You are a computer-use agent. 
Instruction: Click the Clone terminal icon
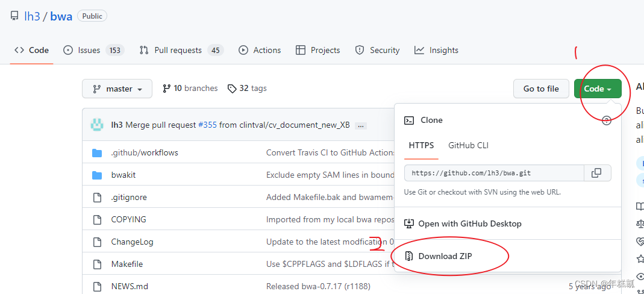[409, 120]
